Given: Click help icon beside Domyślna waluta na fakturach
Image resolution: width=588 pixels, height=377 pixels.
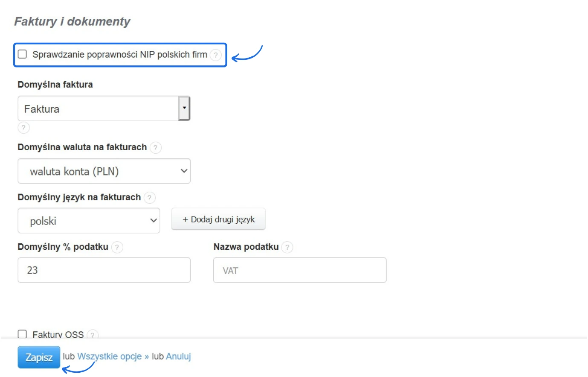Looking at the screenshot, I should [156, 148].
